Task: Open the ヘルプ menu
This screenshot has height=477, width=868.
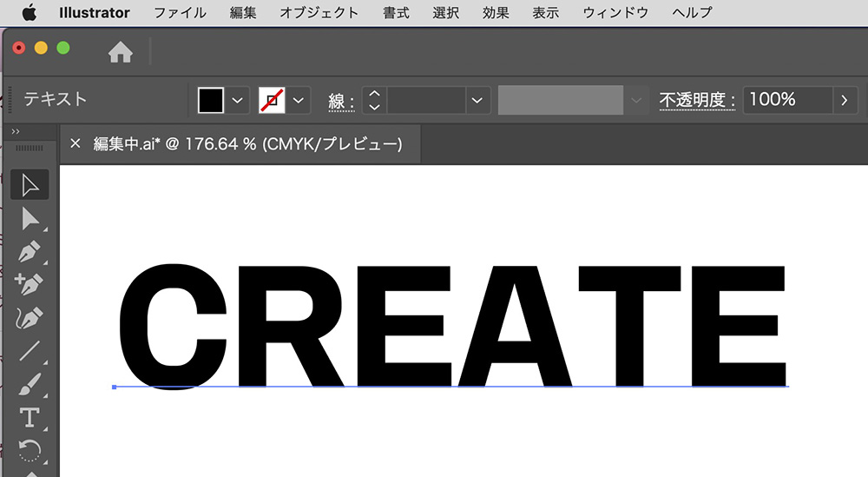Action: (692, 12)
